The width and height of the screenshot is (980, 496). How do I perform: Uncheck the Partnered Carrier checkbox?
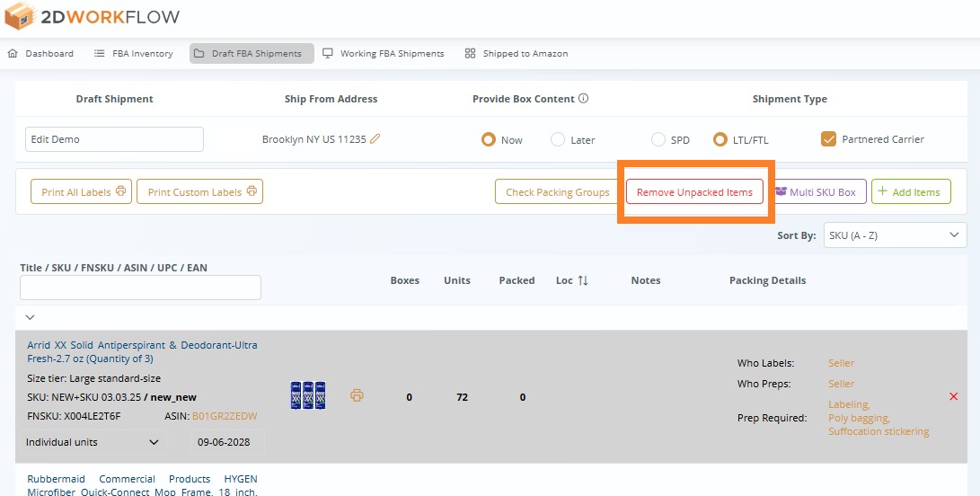[x=828, y=139]
